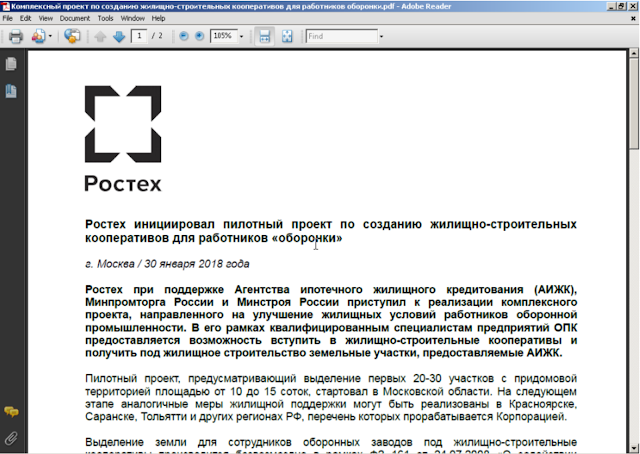640x454 pixels.
Task: Expand the Find options dropdown arrow
Action: [381, 37]
